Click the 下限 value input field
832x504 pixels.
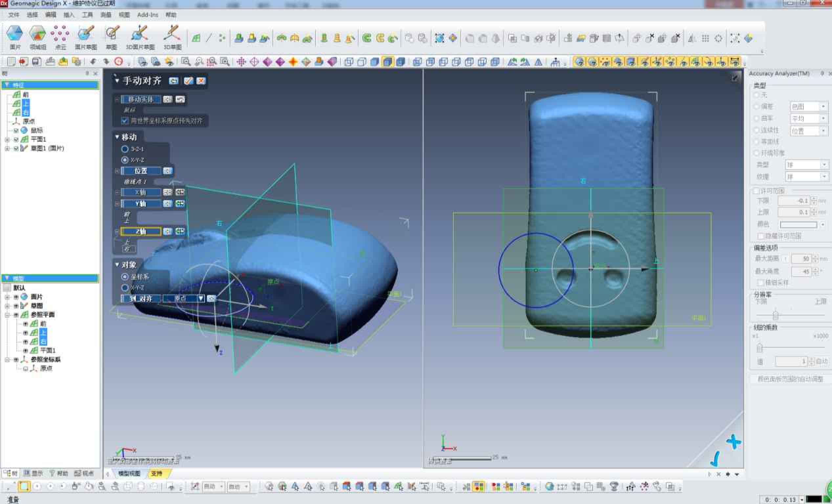(794, 201)
